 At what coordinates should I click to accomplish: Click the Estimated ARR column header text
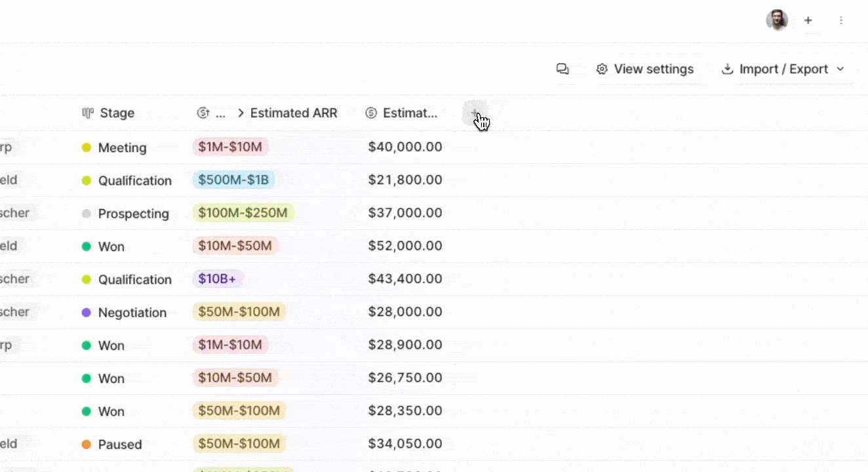pos(294,113)
